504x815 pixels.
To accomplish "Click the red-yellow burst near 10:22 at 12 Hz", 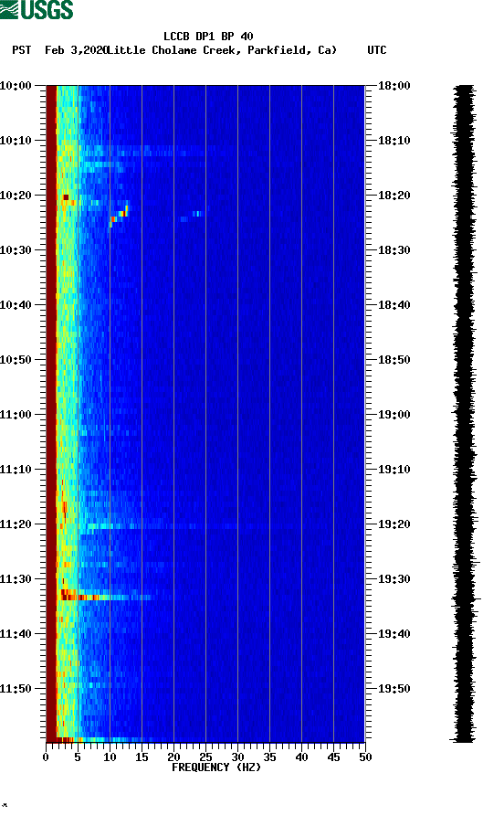I will click(120, 216).
